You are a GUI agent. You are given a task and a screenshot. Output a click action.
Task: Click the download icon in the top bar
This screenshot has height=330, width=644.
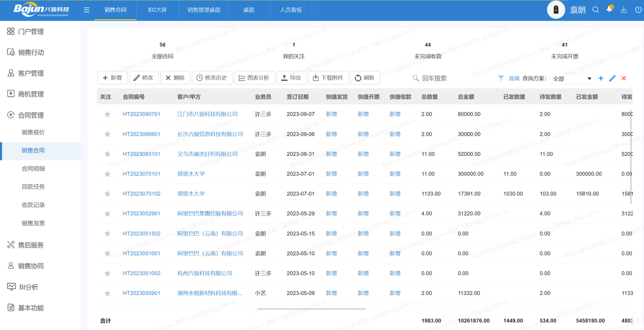622,10
